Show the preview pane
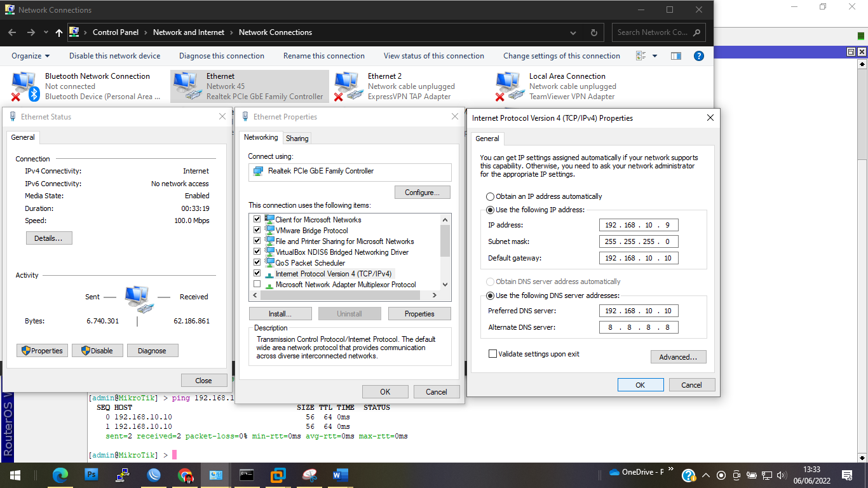868x488 pixels. [x=676, y=56]
